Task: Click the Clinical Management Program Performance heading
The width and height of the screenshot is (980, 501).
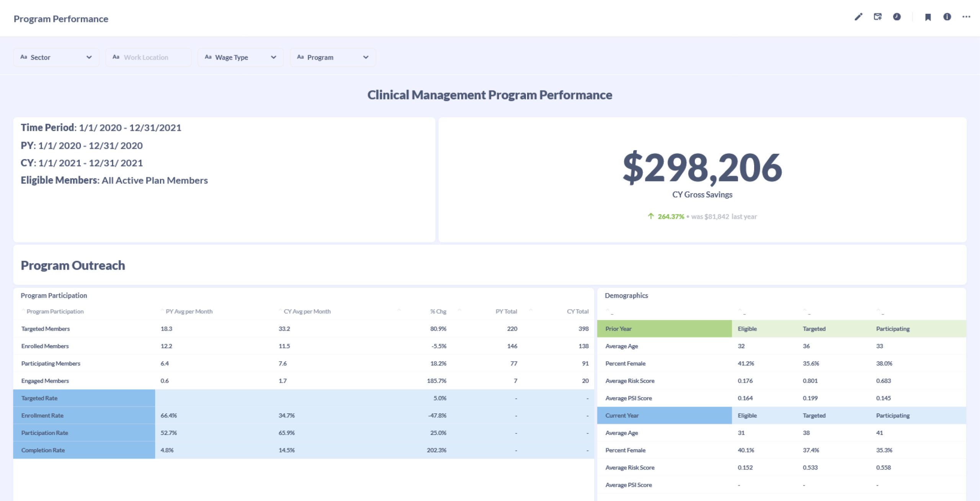Action: pos(490,95)
